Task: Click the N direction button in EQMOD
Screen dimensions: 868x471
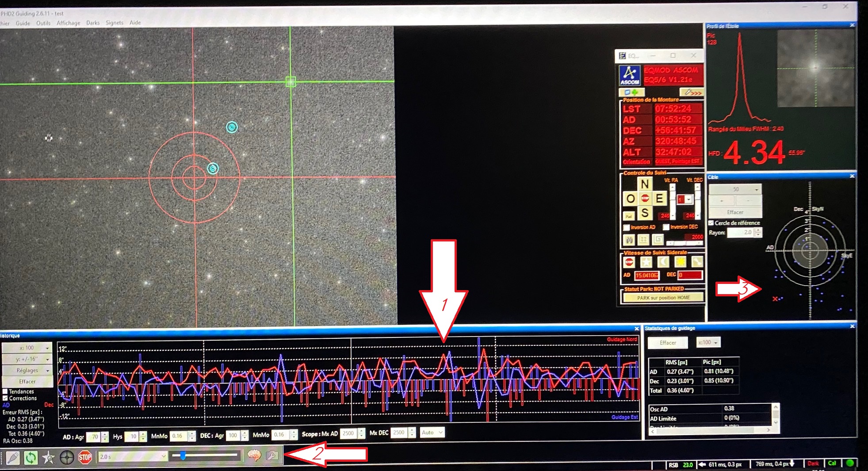Action: click(x=645, y=184)
